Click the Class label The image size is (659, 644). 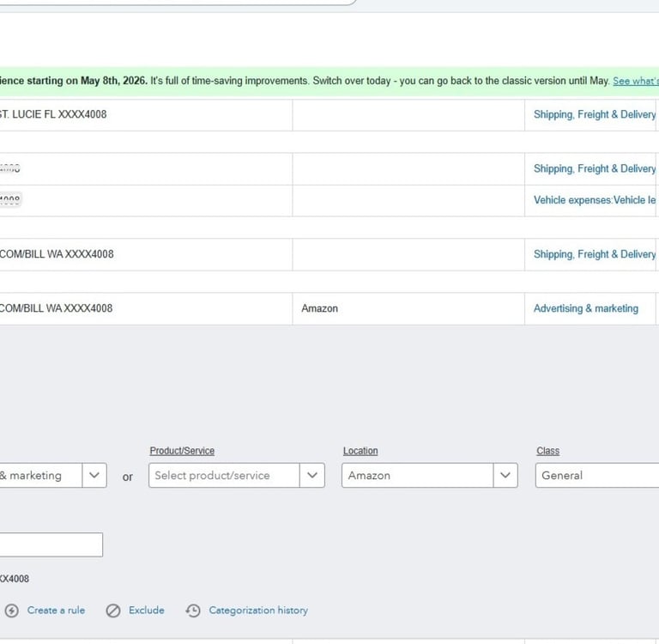547,451
